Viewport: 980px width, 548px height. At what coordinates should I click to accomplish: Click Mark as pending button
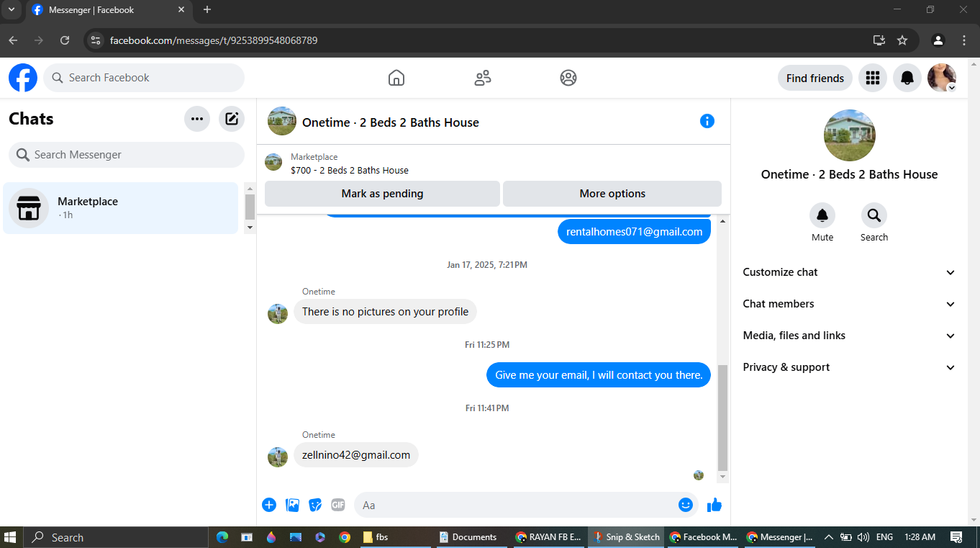pyautogui.click(x=382, y=194)
